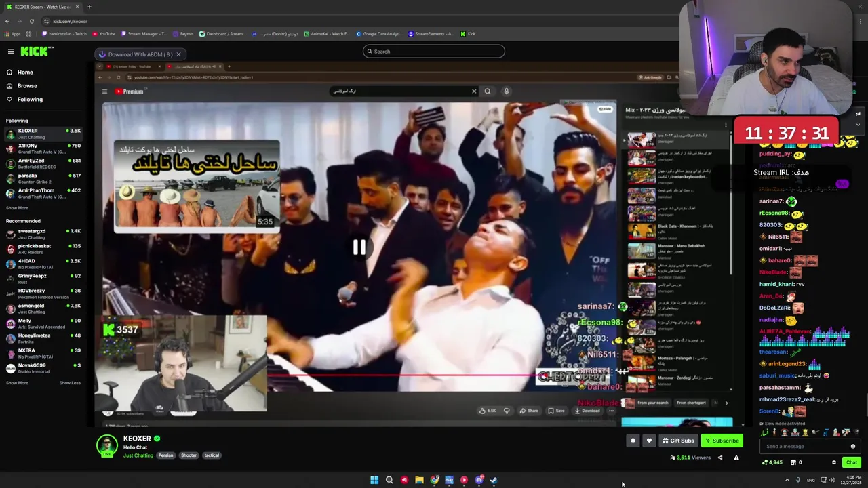The width and height of the screenshot is (868, 488).
Task: Click the report warning triangle icon
Action: tap(736, 457)
